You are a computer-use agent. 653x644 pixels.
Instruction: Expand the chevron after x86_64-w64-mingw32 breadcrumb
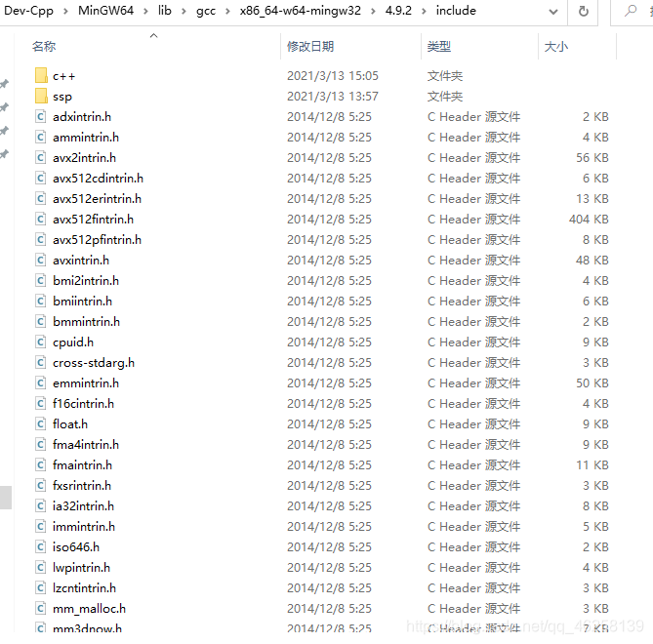[x=373, y=12]
